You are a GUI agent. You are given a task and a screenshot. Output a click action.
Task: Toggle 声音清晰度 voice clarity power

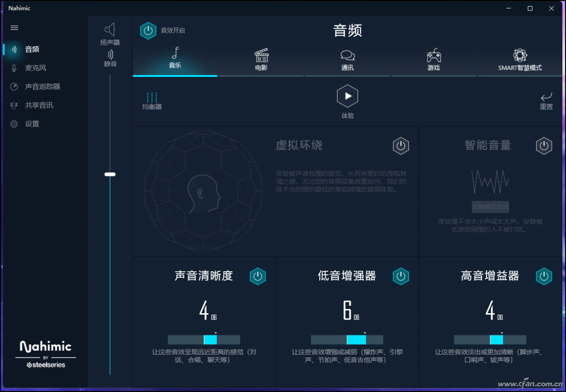point(258,276)
